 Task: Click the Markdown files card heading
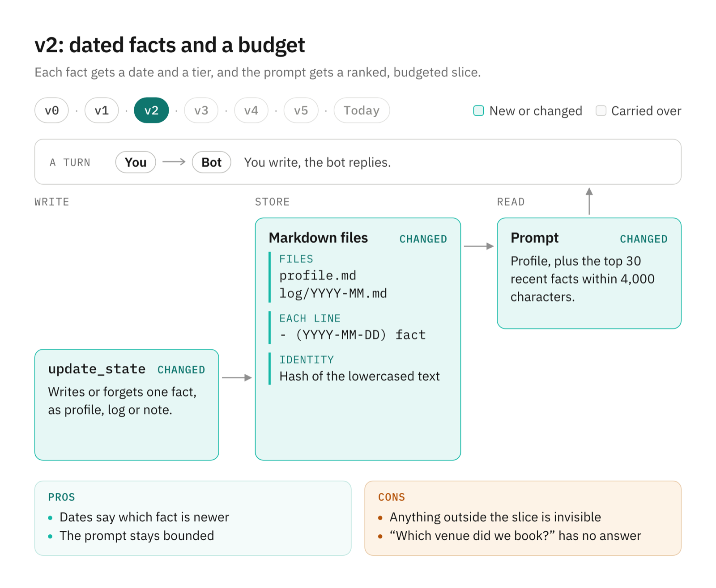(x=318, y=238)
